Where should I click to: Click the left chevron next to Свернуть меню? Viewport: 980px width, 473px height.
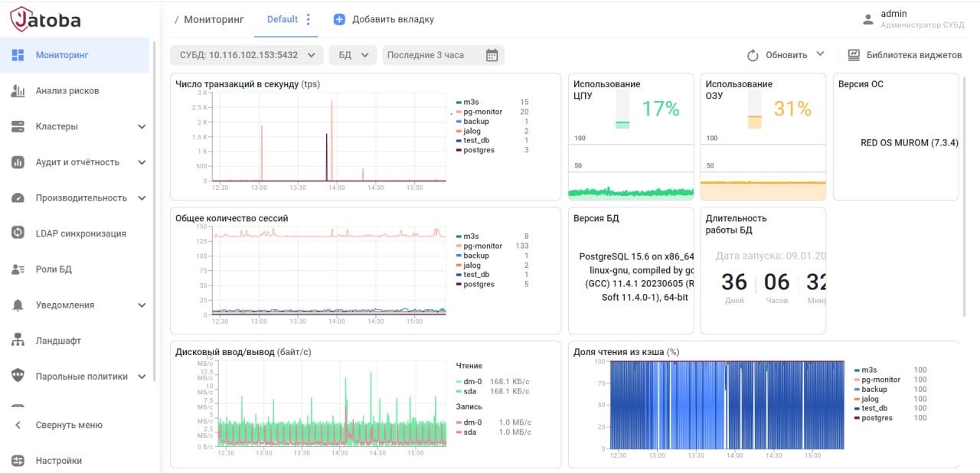(x=18, y=425)
